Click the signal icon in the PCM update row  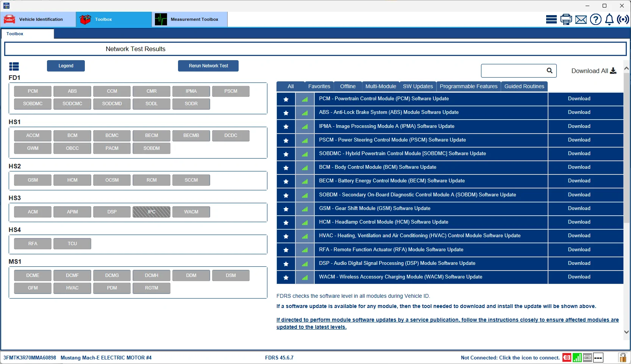tap(305, 99)
